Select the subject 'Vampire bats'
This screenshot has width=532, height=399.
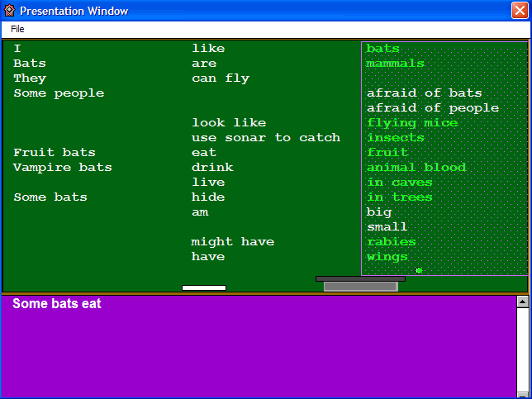63,168
